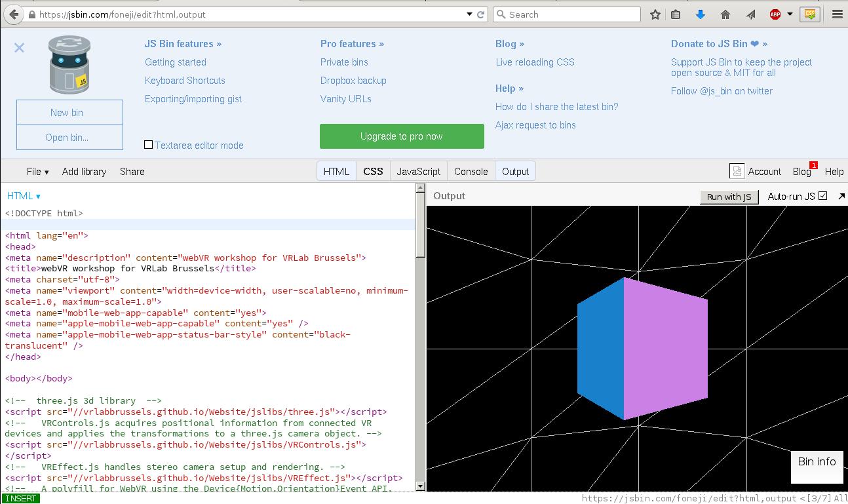The image size is (848, 504).
Task: Toggle the CSS panel tab
Action: 373,171
